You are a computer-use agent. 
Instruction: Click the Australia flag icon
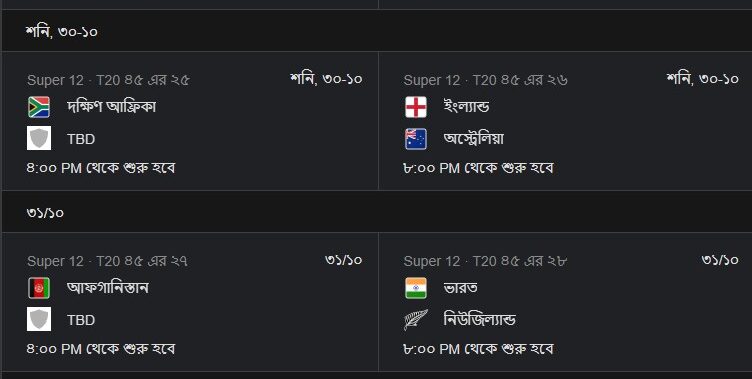[415, 139]
